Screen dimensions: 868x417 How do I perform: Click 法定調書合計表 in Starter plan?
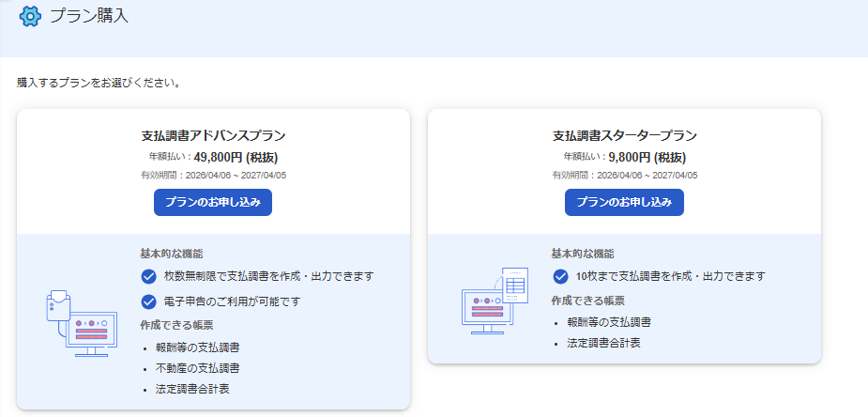pos(604,343)
